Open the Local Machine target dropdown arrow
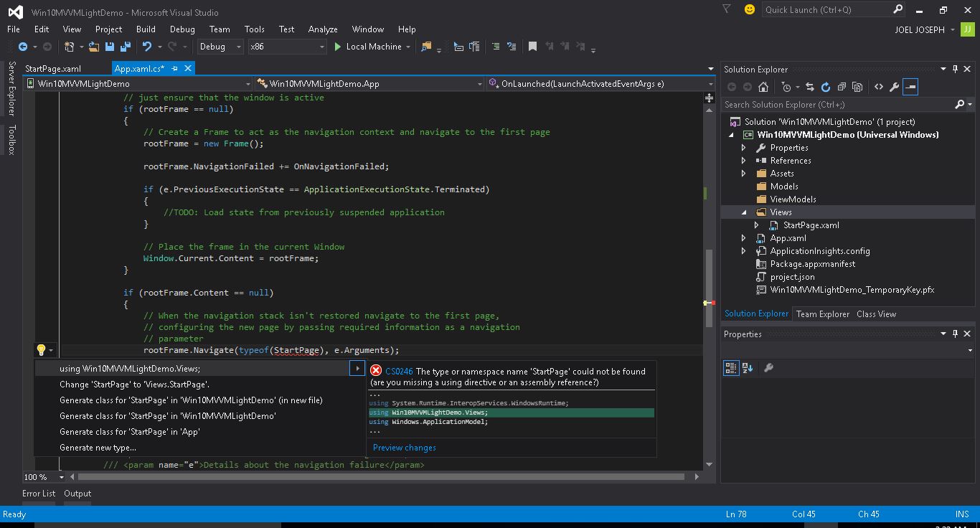The height and width of the screenshot is (528, 980). click(408, 47)
